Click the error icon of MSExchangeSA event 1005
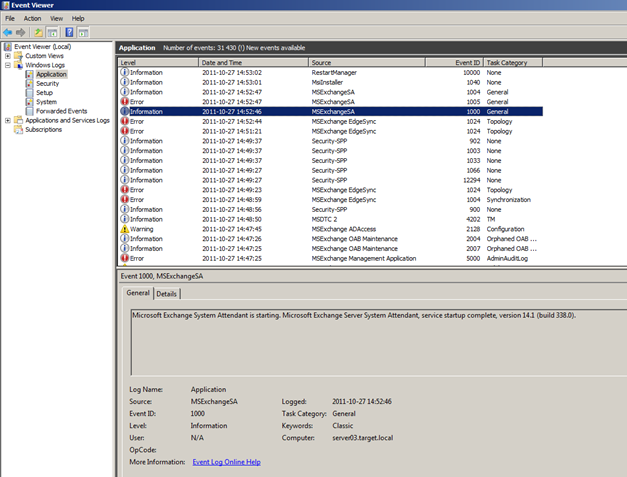This screenshot has width=627, height=477. click(125, 102)
